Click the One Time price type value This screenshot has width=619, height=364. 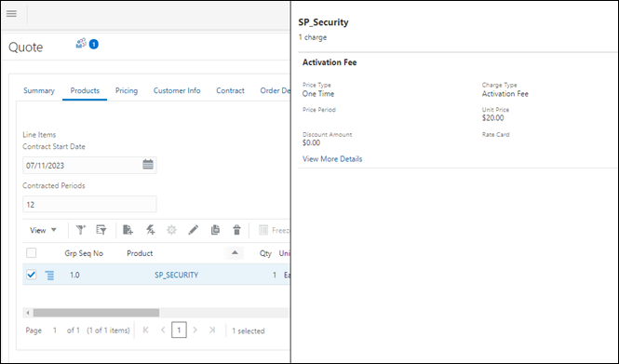coord(318,94)
